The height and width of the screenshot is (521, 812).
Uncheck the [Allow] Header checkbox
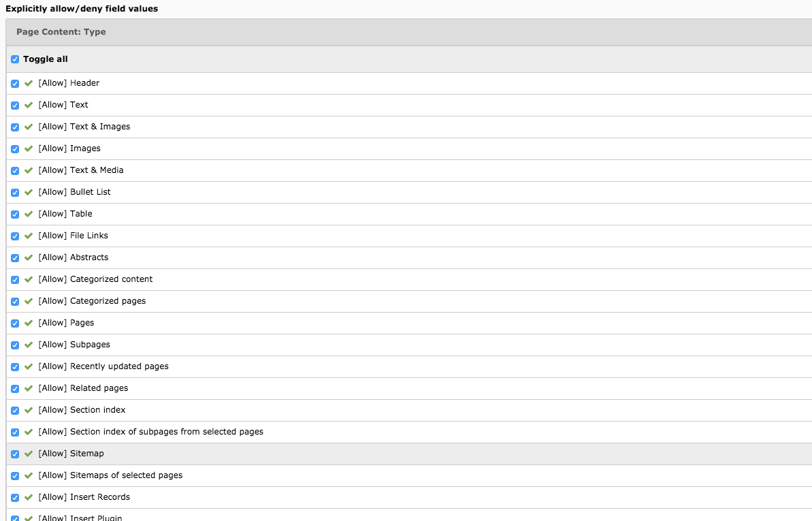click(15, 84)
